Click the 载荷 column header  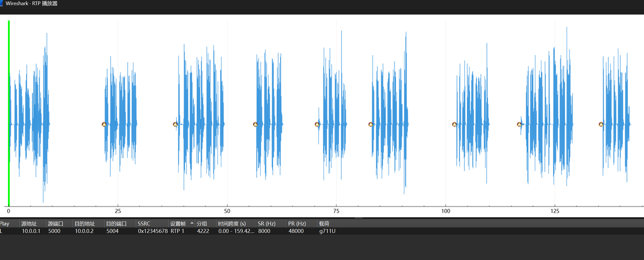325,223
